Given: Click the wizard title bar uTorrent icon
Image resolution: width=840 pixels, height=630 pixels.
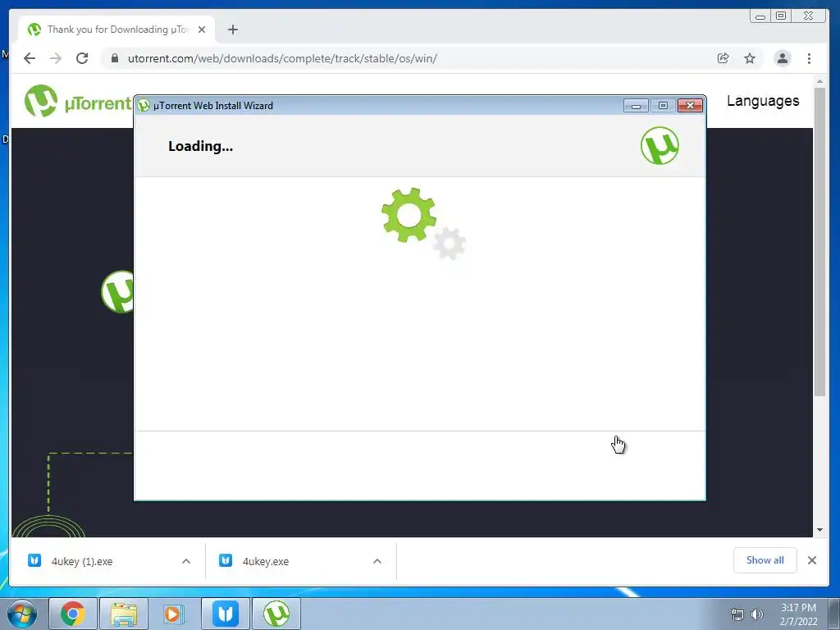Looking at the screenshot, I should (x=144, y=106).
